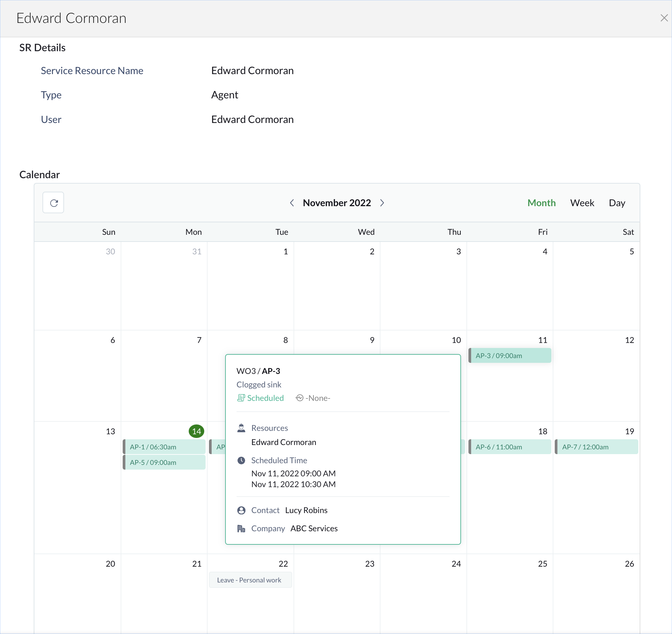Screen dimensions: 672x634
Task: Open the AP-3 / 09:00am appointment
Action: (x=510, y=355)
